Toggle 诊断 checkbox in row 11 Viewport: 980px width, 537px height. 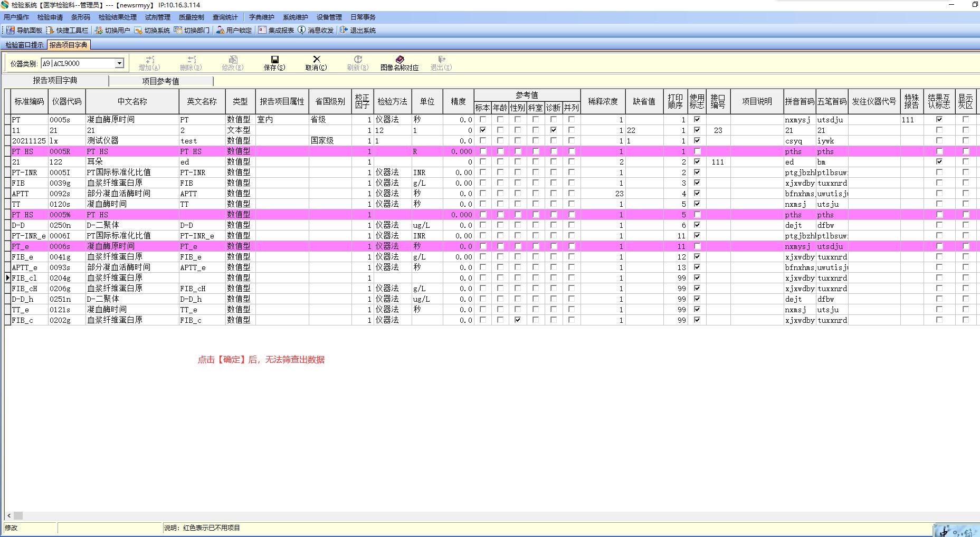(553, 130)
